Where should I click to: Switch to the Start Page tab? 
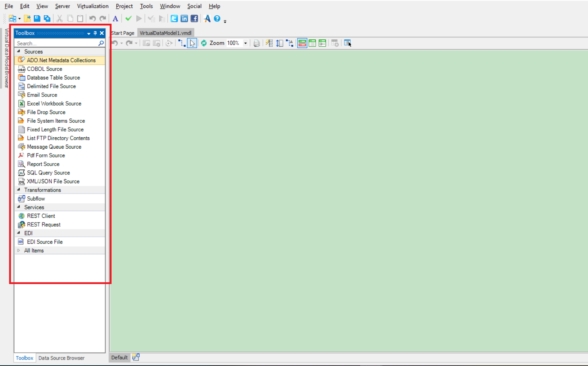pos(123,33)
